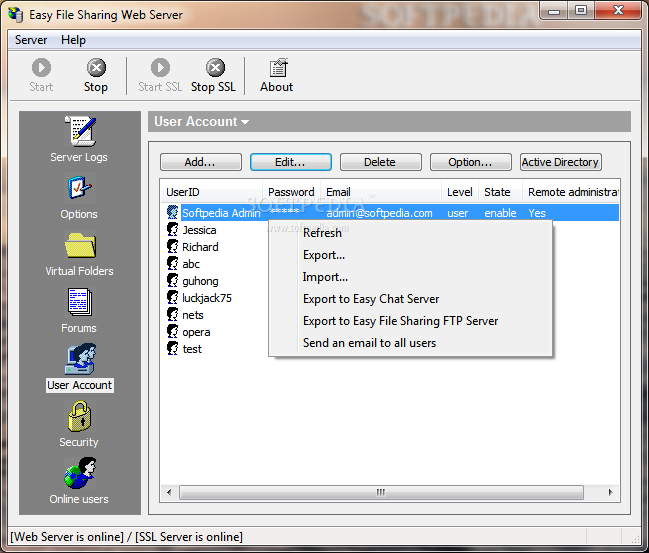The width and height of the screenshot is (649, 553).
Task: Click the user icon beside Jessica
Action: click(173, 229)
